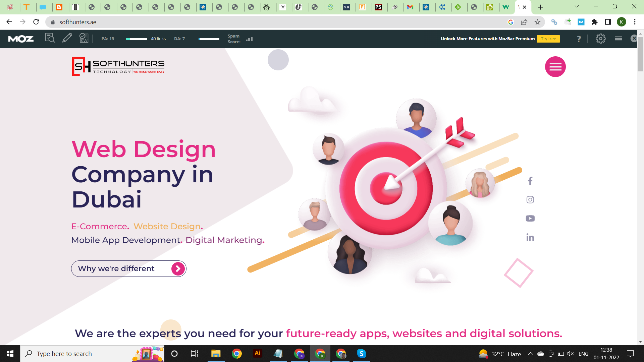Click the DA: 7 metric
Viewport: 644px width, 362px height.
coord(179,39)
